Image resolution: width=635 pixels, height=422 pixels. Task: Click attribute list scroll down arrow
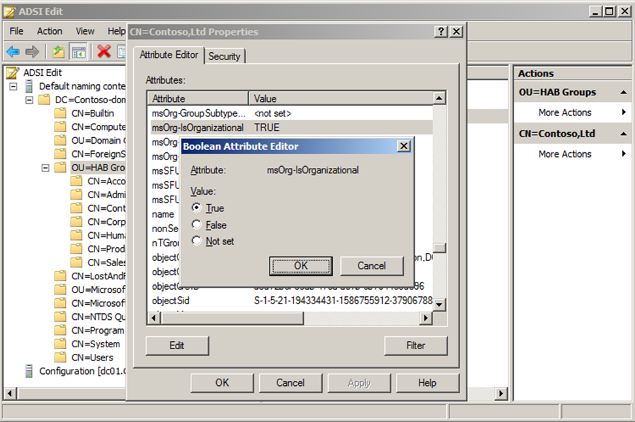[439, 304]
